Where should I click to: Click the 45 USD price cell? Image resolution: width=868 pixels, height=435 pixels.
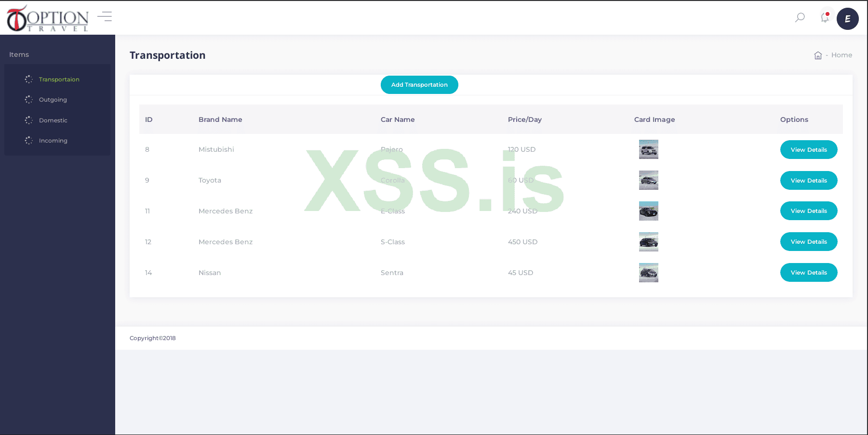[x=521, y=273]
